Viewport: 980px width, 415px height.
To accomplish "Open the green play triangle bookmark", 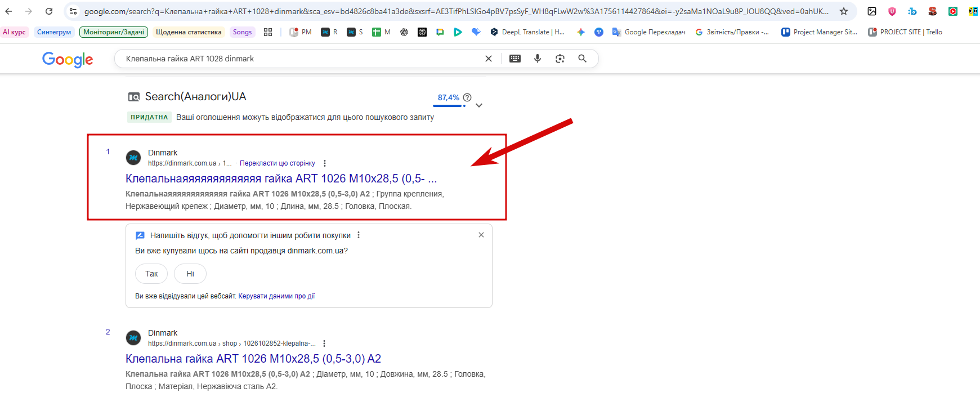I will pyautogui.click(x=458, y=32).
